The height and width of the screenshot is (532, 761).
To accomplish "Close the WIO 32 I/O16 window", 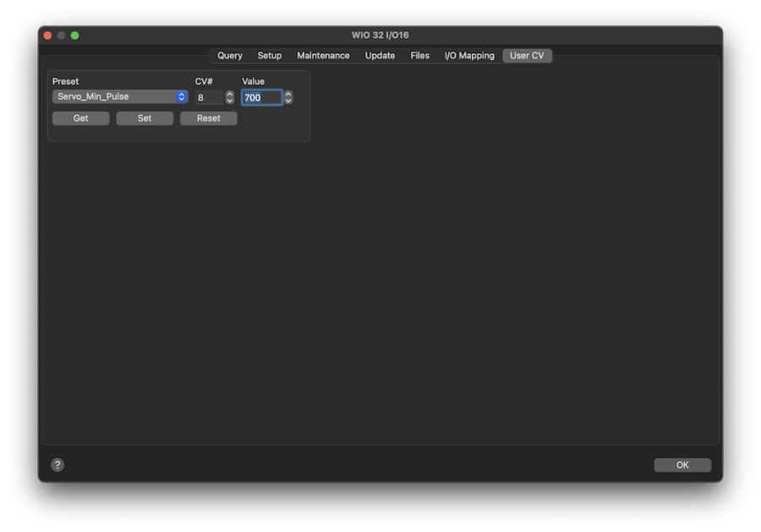I will 47,36.
